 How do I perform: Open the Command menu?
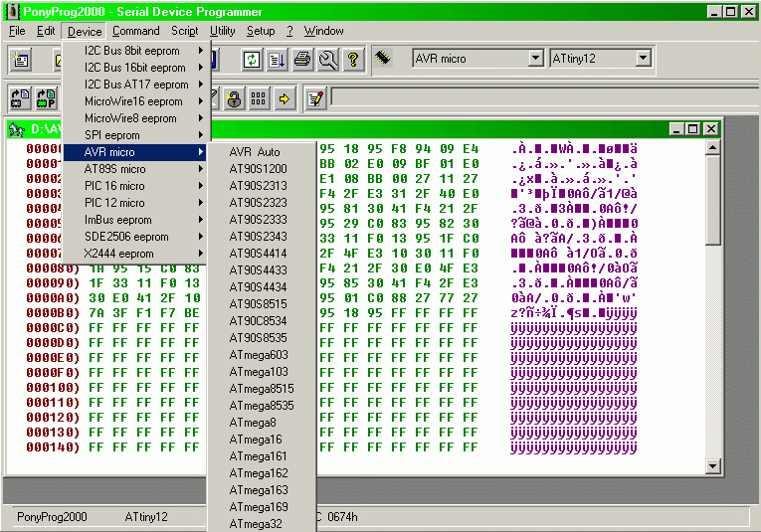coord(136,31)
